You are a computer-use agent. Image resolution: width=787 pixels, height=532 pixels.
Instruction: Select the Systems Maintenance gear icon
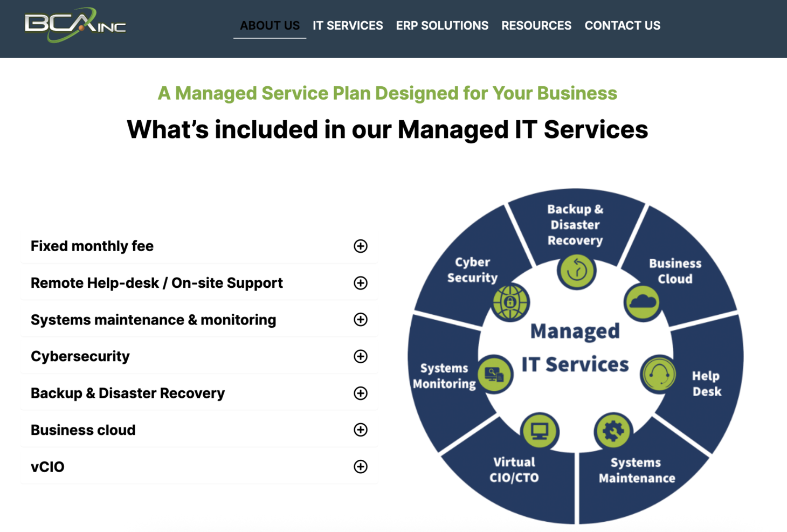[613, 431]
